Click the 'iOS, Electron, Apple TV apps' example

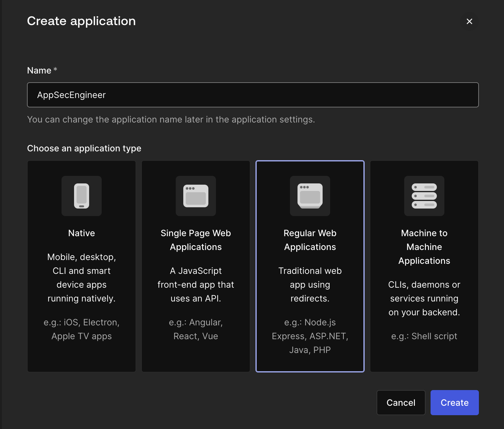pos(82,329)
